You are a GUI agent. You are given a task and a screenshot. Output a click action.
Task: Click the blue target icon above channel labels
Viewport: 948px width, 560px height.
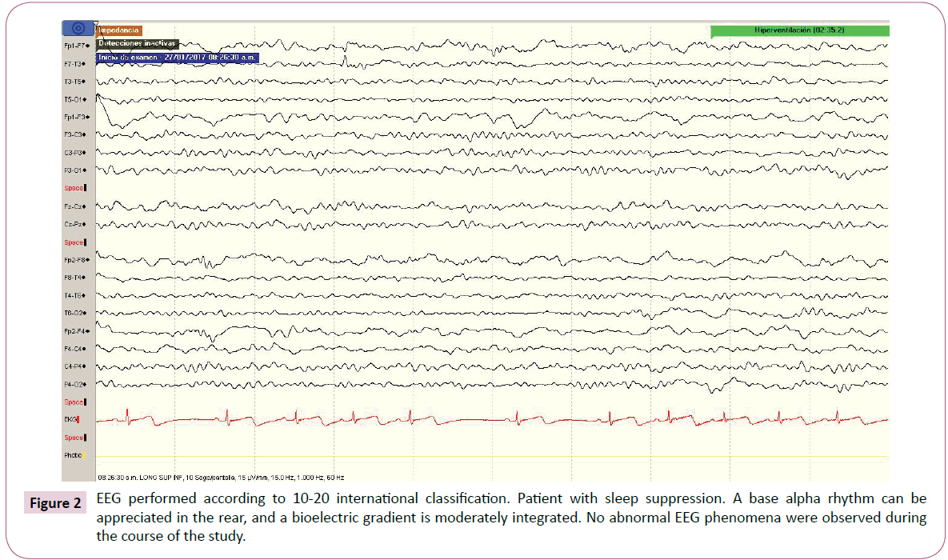(x=78, y=28)
